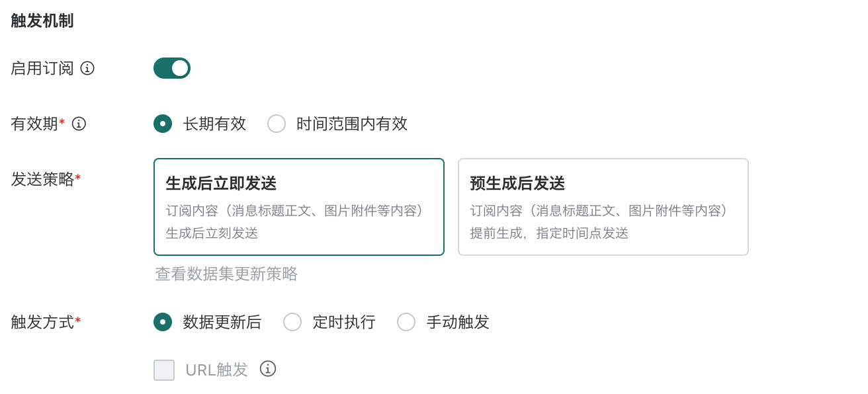The height and width of the screenshot is (394, 868).
Task: Toggle the 启用订阅 switch off
Action: pyautogui.click(x=172, y=68)
